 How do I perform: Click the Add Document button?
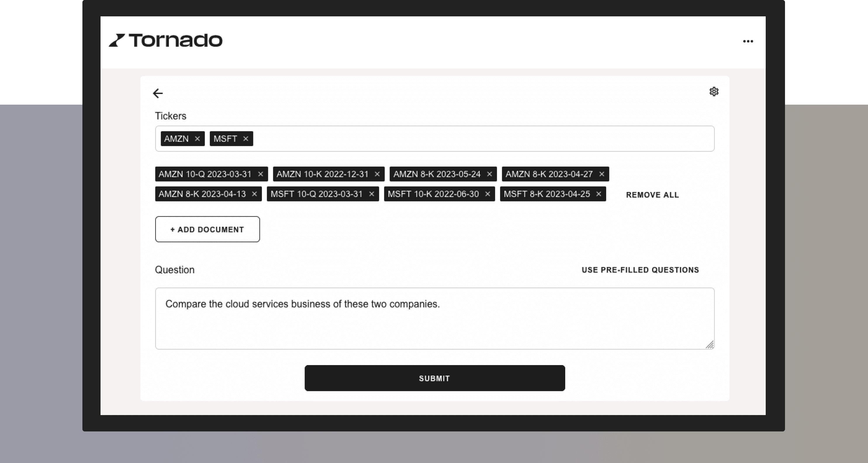(x=207, y=229)
